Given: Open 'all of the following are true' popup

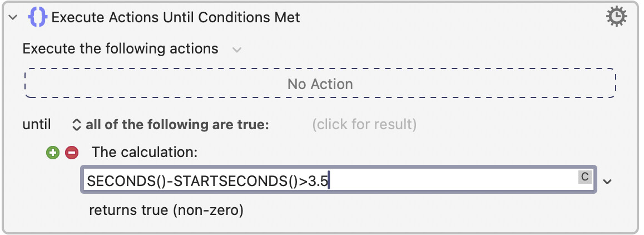Looking at the screenshot, I should tap(177, 124).
